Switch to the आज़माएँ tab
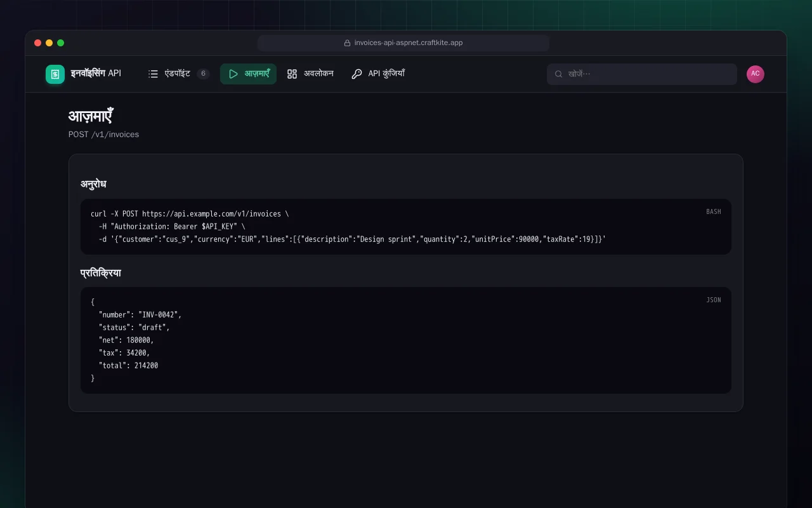This screenshot has height=508, width=812. tap(248, 74)
